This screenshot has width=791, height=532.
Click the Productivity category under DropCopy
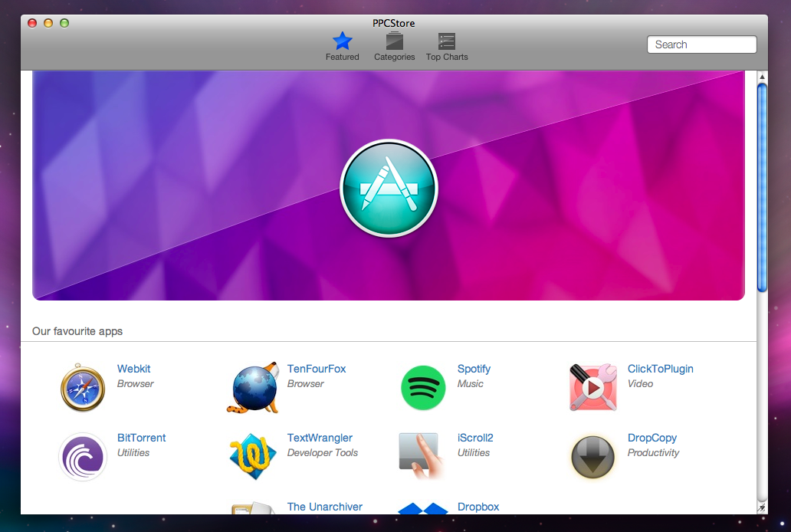tap(653, 453)
